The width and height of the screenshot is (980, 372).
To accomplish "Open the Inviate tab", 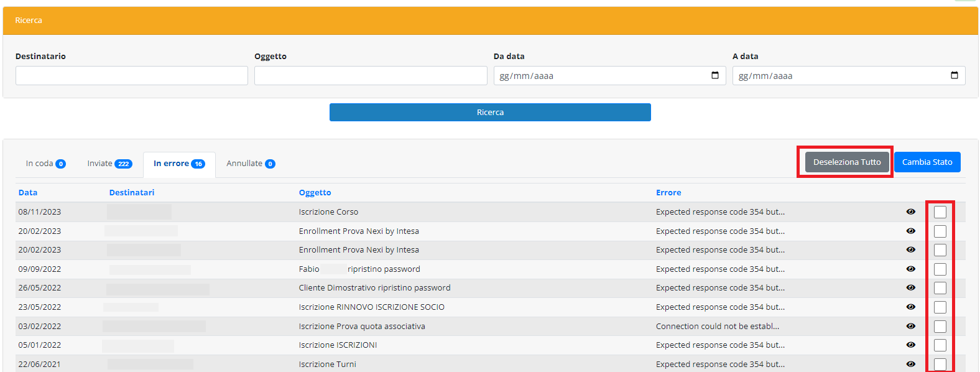I will [109, 164].
